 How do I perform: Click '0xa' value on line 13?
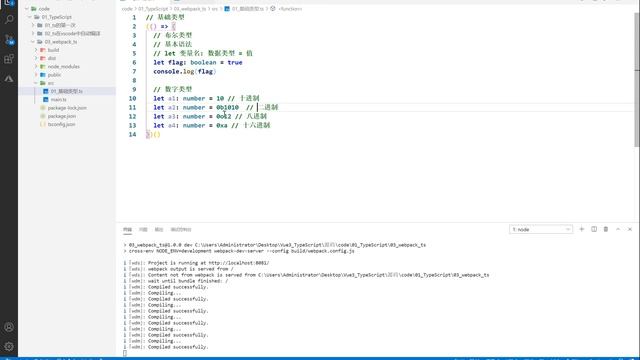pyautogui.click(x=222, y=125)
